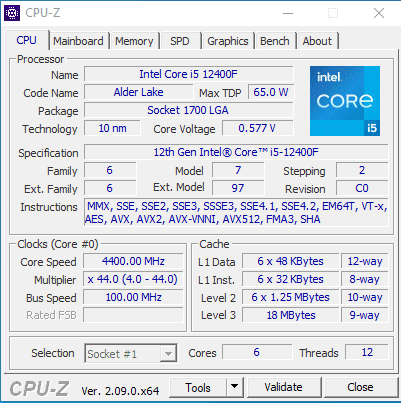Switch to the Mainboard tab
Viewport: 401px width, 403px height.
[x=78, y=41]
